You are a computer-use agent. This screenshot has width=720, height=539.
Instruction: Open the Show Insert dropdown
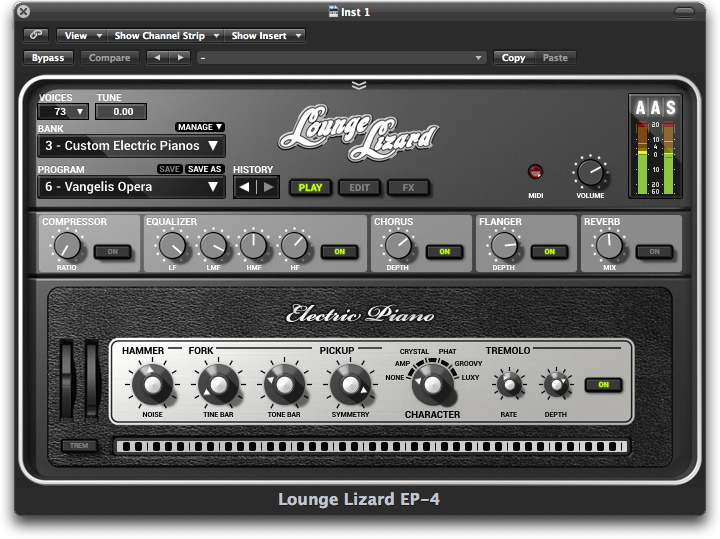pyautogui.click(x=265, y=35)
